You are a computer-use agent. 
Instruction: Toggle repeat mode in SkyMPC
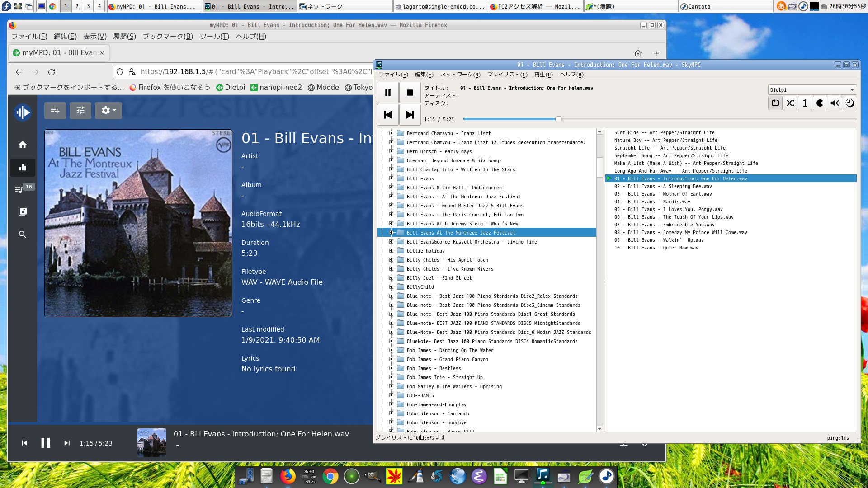(775, 103)
